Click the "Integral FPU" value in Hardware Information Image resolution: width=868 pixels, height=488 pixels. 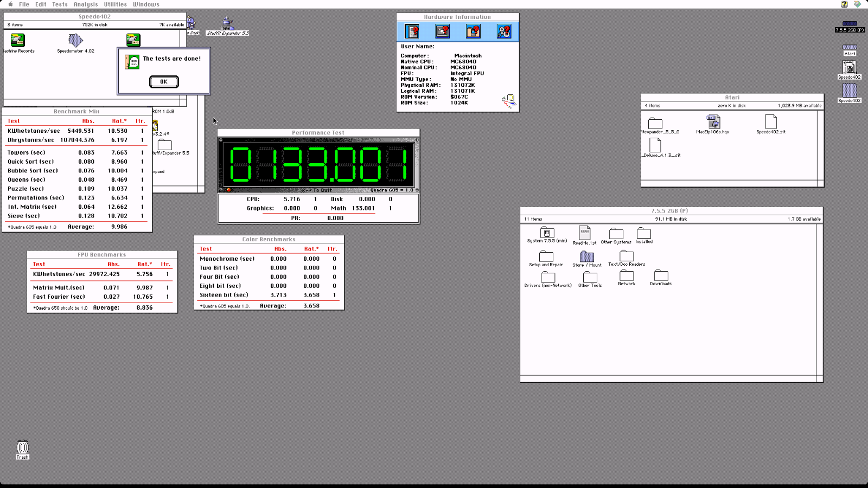pyautogui.click(x=467, y=73)
